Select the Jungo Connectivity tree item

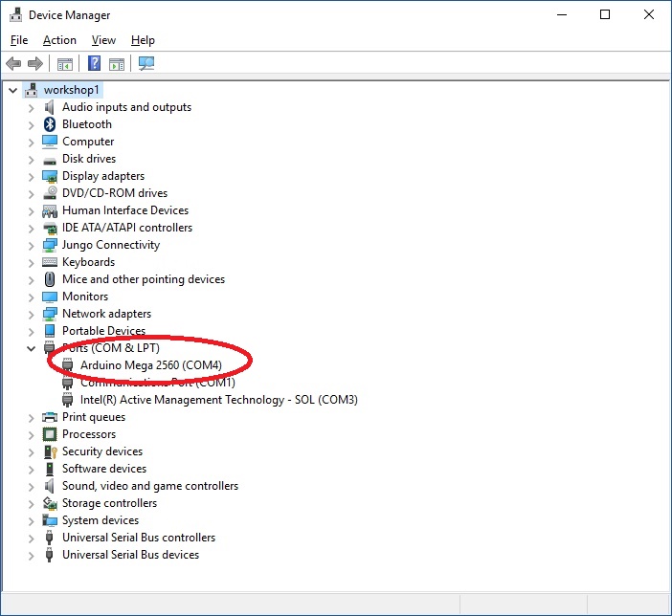(111, 245)
